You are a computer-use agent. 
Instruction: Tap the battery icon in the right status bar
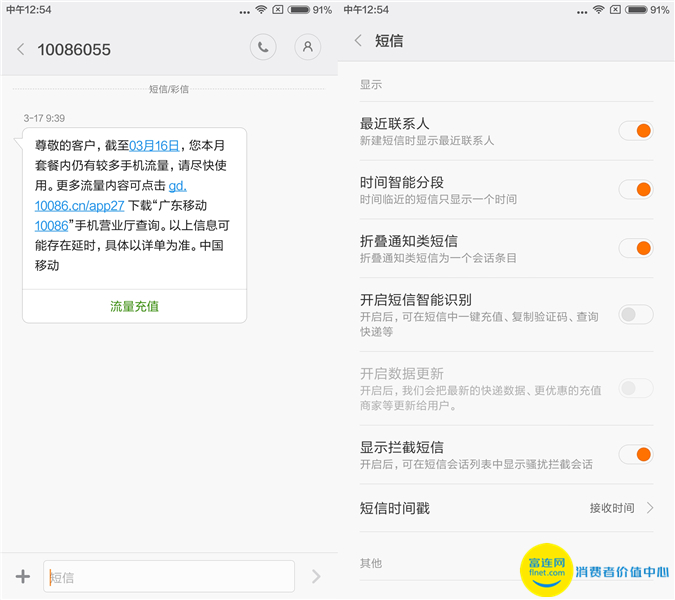click(636, 9)
